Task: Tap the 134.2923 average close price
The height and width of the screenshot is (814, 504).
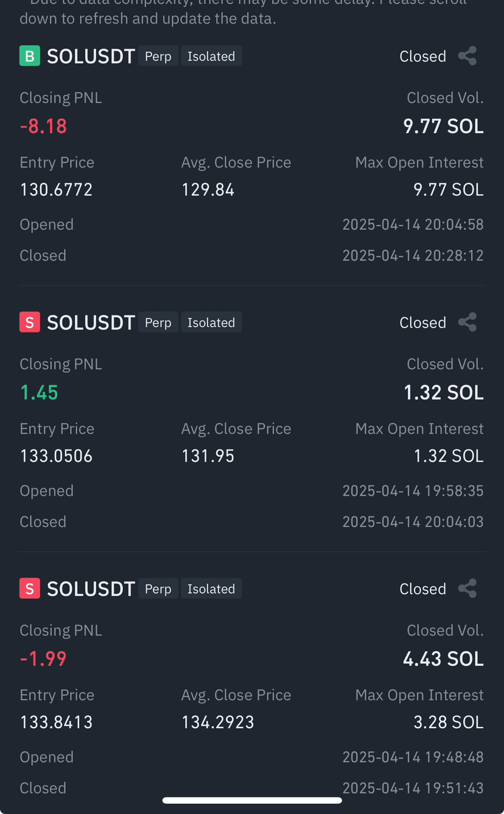Action: (218, 723)
